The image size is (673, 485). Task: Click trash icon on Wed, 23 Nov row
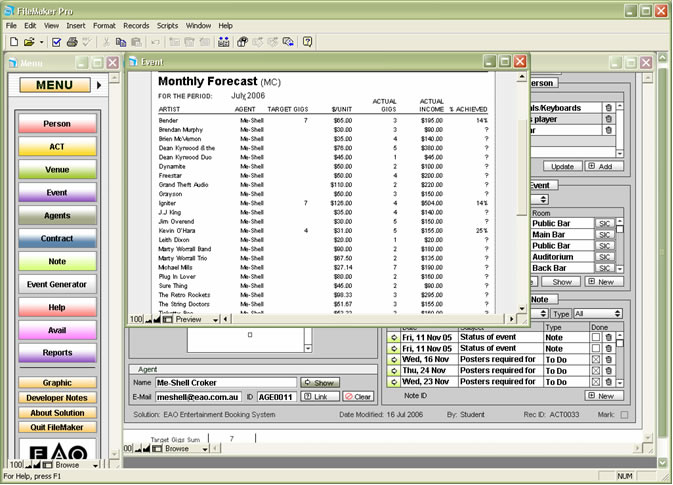pos(608,382)
